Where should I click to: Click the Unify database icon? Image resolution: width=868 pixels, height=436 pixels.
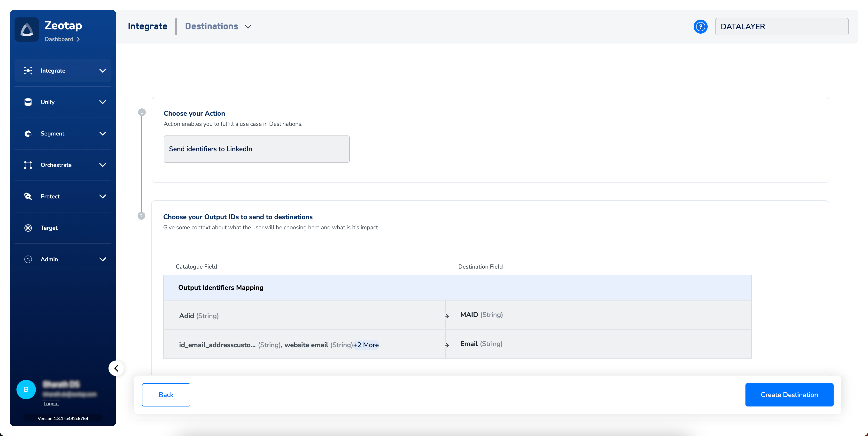tap(28, 102)
